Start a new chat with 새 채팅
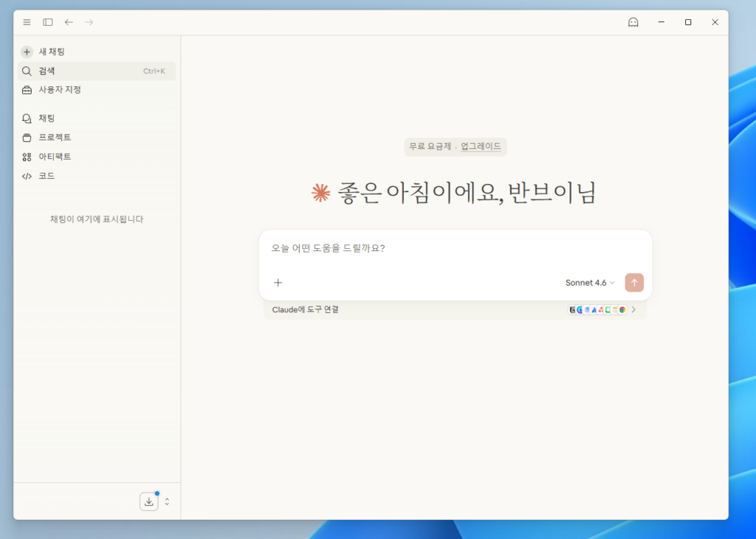 [x=52, y=52]
